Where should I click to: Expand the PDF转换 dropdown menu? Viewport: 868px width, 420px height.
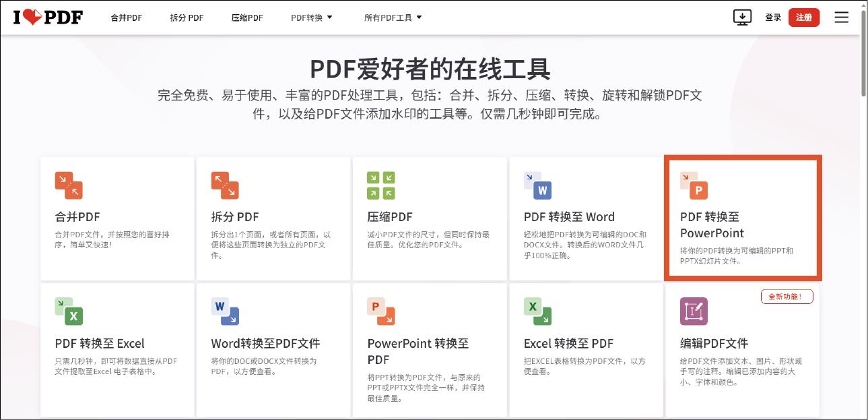point(312,18)
